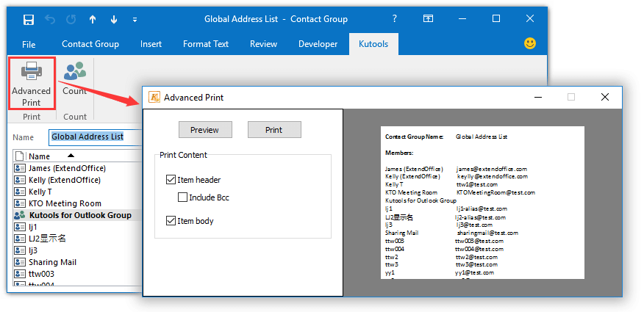
Task: Click the Next Item down arrow
Action: pyautogui.click(x=114, y=19)
